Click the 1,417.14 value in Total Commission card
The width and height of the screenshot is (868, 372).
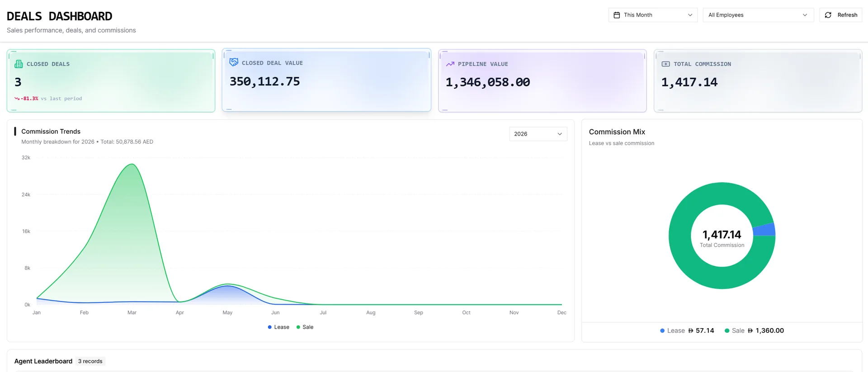689,82
